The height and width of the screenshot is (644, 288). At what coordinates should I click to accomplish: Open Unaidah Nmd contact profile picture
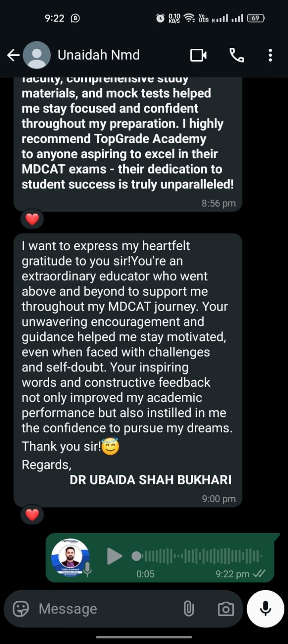(37, 55)
